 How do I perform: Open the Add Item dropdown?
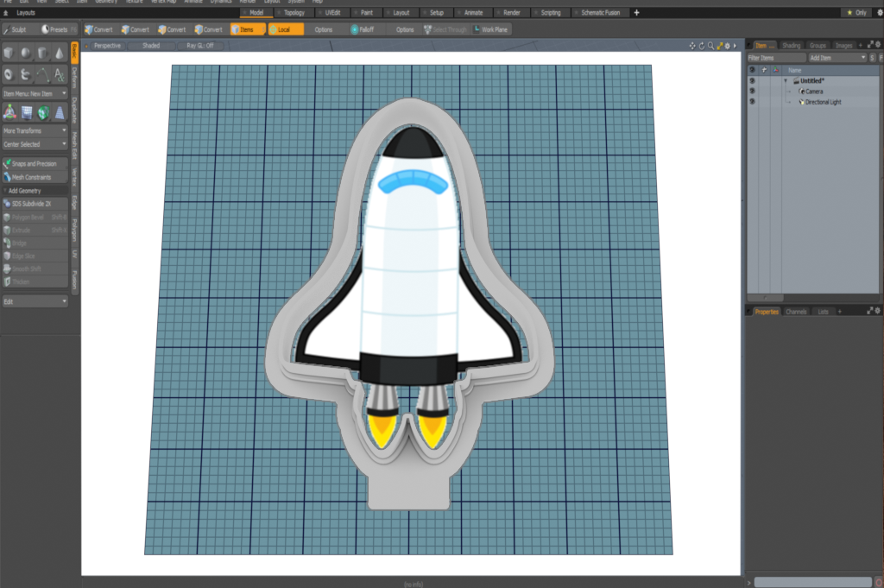coord(837,57)
